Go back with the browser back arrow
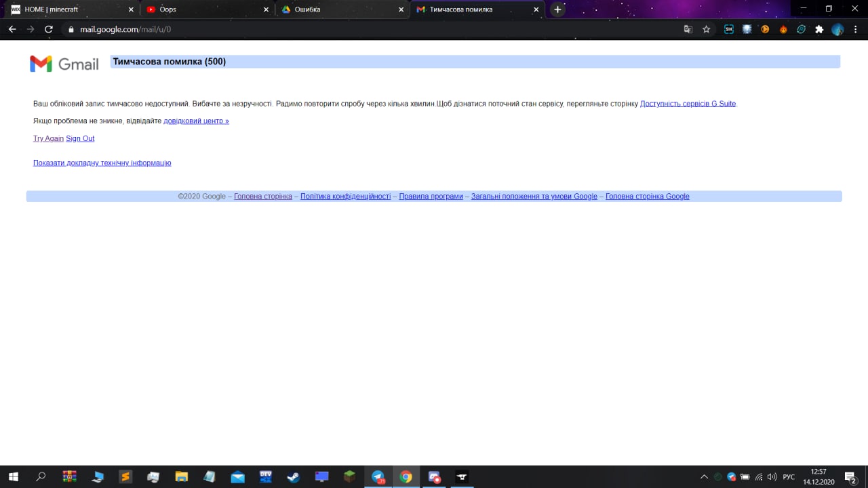This screenshot has height=488, width=868. (12, 29)
